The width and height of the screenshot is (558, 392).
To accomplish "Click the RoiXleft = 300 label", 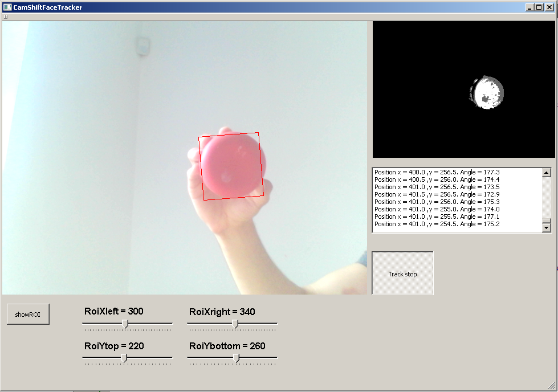I will (114, 311).
